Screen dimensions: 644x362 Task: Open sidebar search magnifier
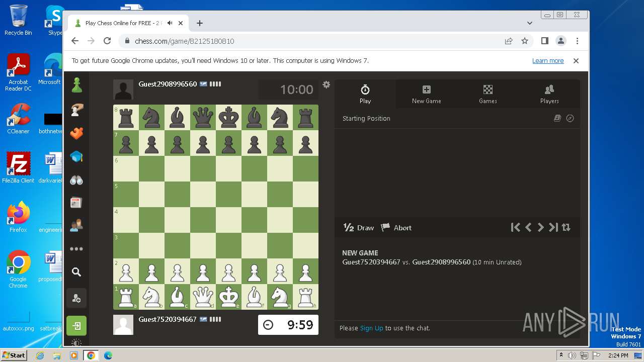76,272
